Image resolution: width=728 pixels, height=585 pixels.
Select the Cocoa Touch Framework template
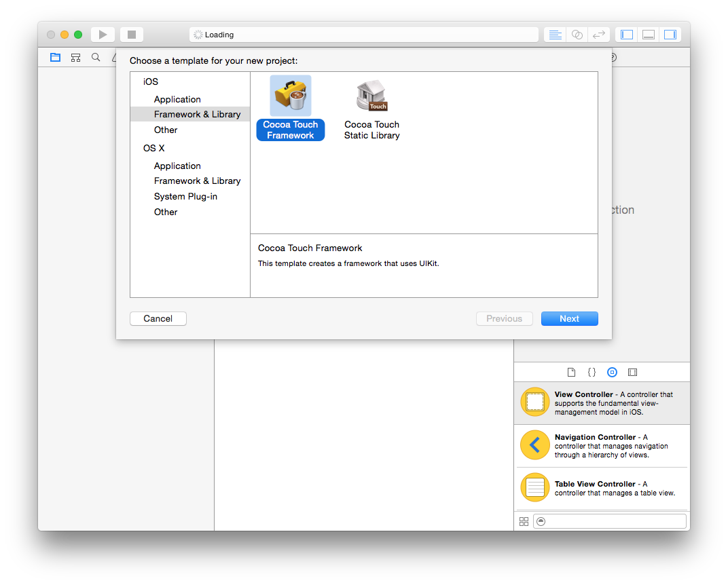click(290, 108)
